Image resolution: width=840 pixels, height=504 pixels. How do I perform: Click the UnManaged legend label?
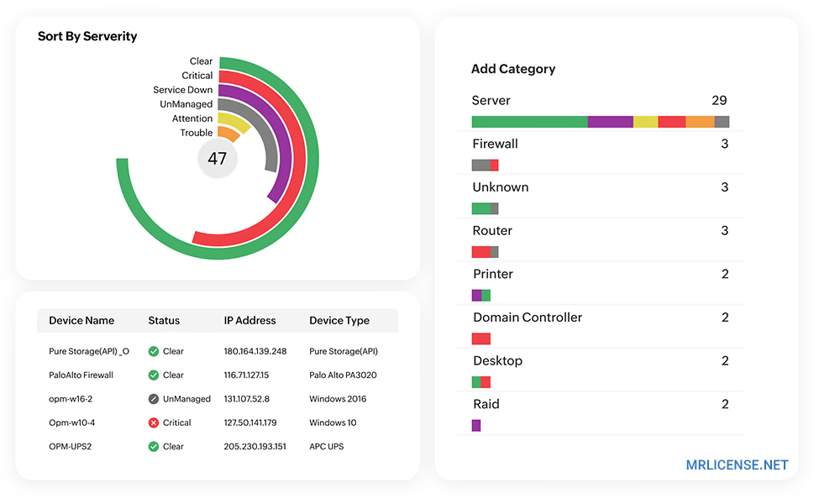coord(186,104)
